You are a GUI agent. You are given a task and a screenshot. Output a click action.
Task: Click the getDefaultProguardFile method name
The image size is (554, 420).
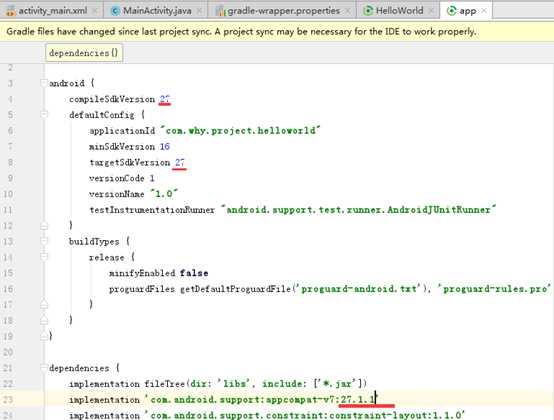tap(235, 289)
